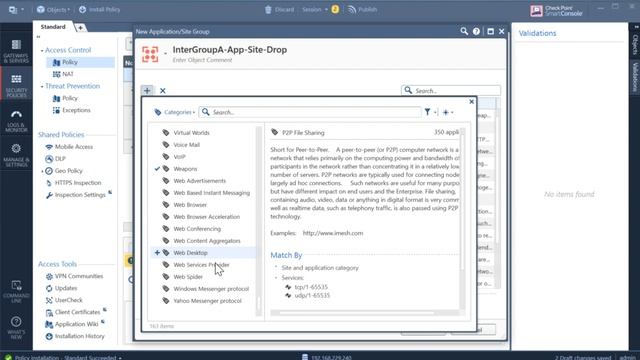Click Discard session changes
The width and height of the screenshot is (640, 360).
[x=279, y=9]
